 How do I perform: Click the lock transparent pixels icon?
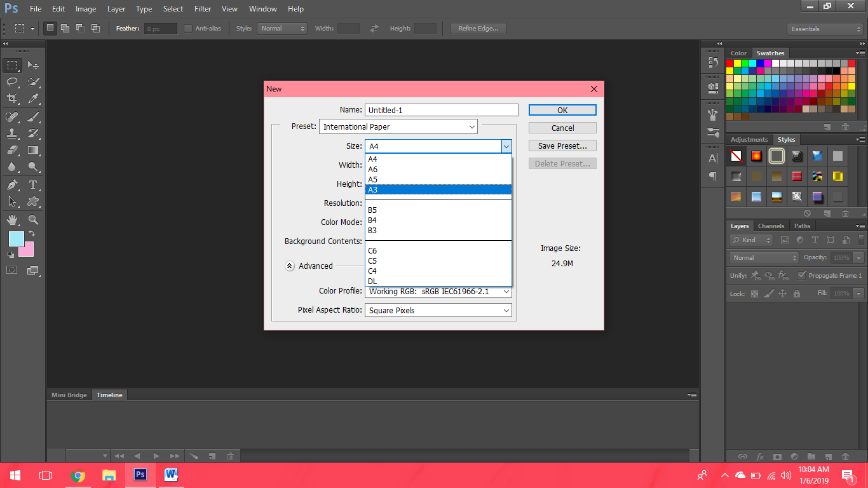coord(754,294)
